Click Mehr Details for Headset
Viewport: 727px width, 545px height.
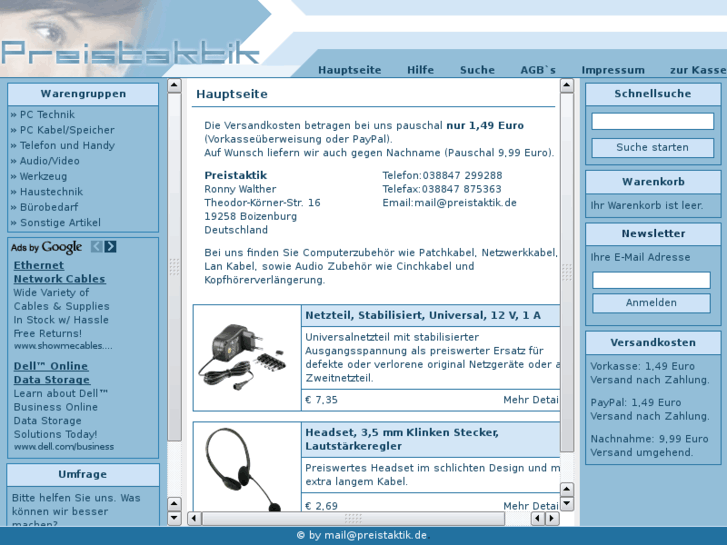tap(531, 506)
